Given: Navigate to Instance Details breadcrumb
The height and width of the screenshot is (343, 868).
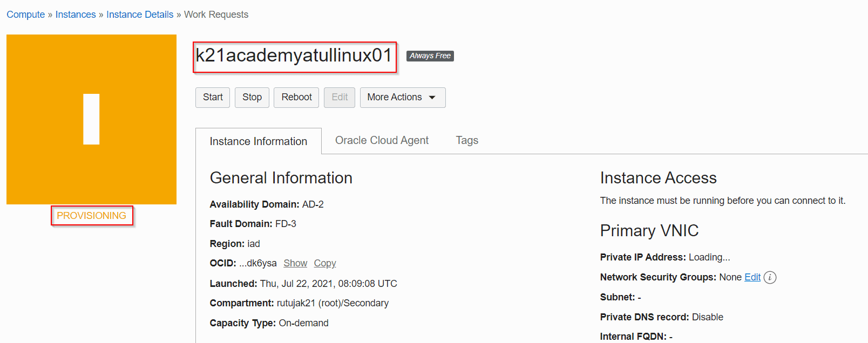Looking at the screenshot, I should pyautogui.click(x=140, y=15).
